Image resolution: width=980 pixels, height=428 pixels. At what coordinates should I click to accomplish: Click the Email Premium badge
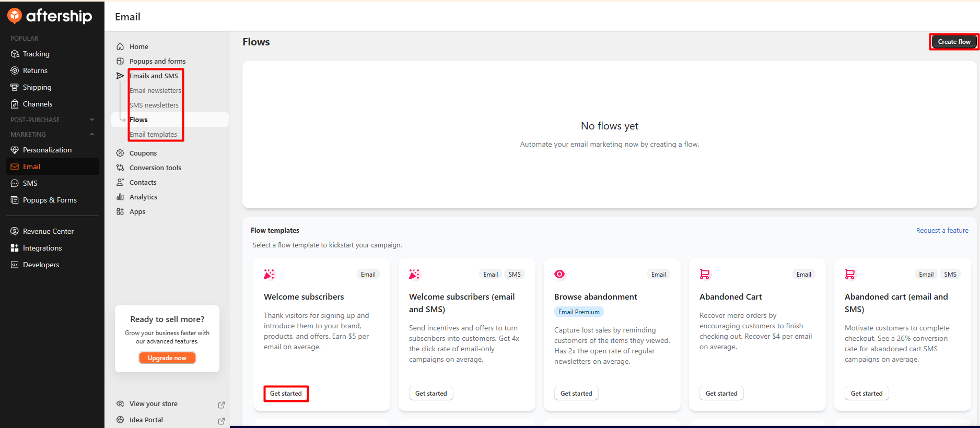click(x=579, y=312)
